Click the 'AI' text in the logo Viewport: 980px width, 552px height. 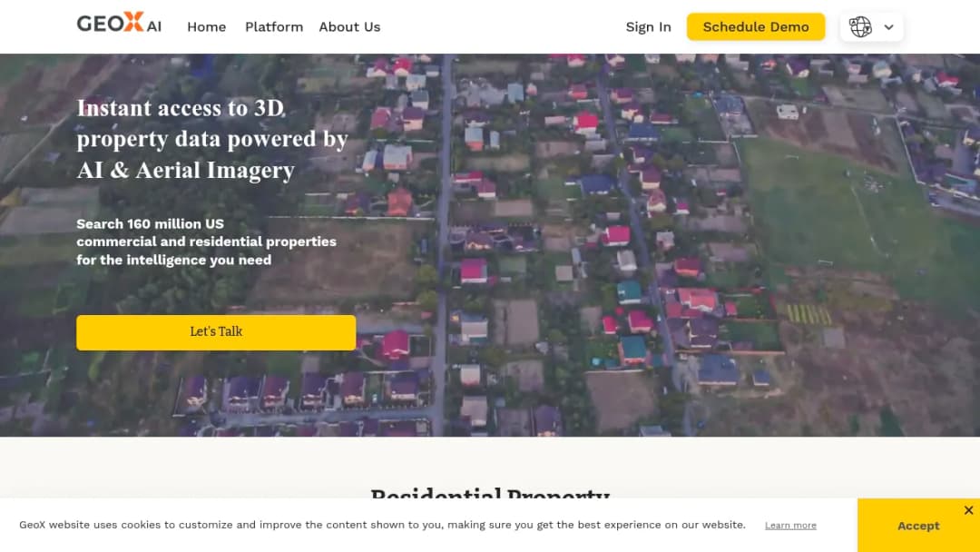pos(154,26)
